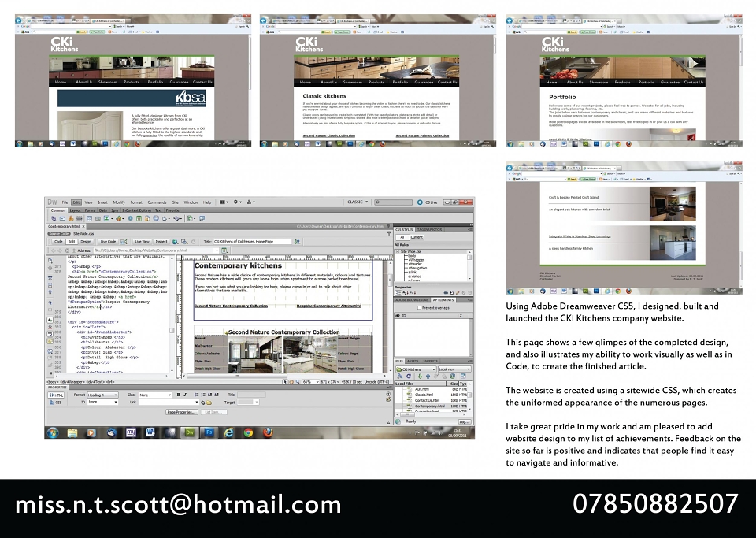The height and width of the screenshot is (538, 756).
Task: Open the Assets panel tab
Action: pos(413,361)
